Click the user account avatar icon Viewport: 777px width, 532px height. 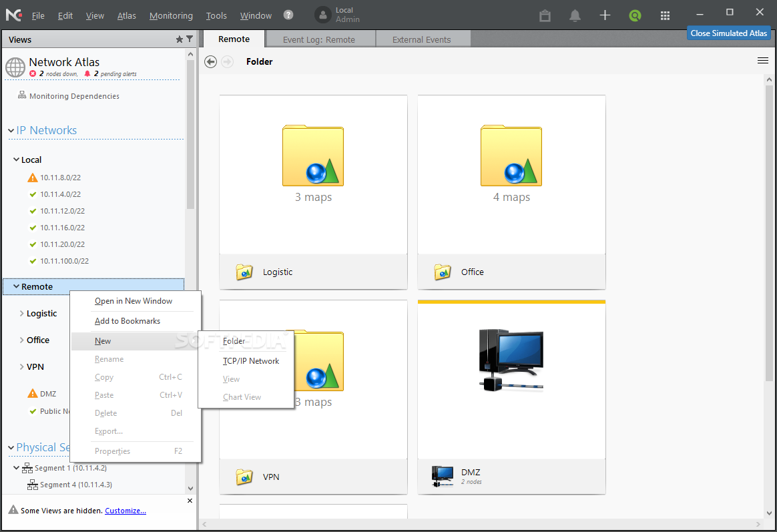(x=322, y=15)
